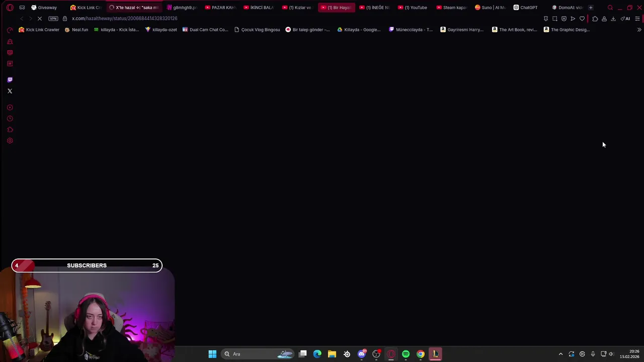644x362 pixels.
Task: Toggle the VPN badge in address bar
Action: pos(53,19)
